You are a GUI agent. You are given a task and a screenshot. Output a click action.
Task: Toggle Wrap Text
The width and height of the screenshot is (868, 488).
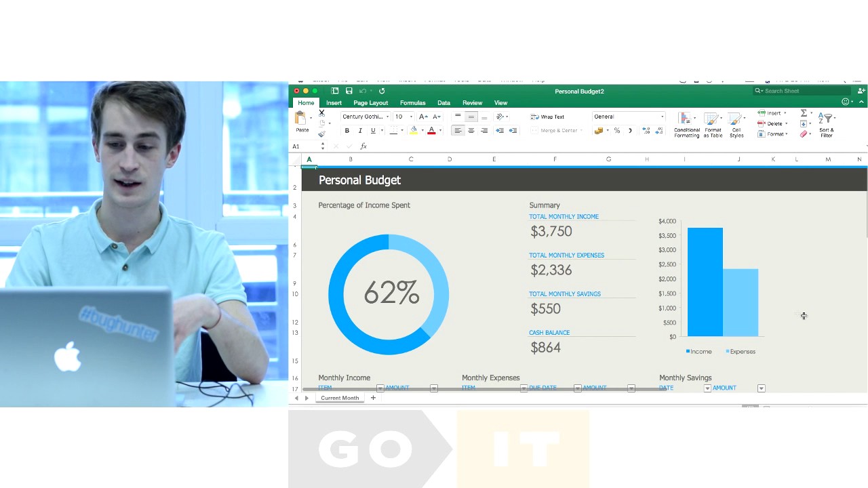(x=547, y=117)
